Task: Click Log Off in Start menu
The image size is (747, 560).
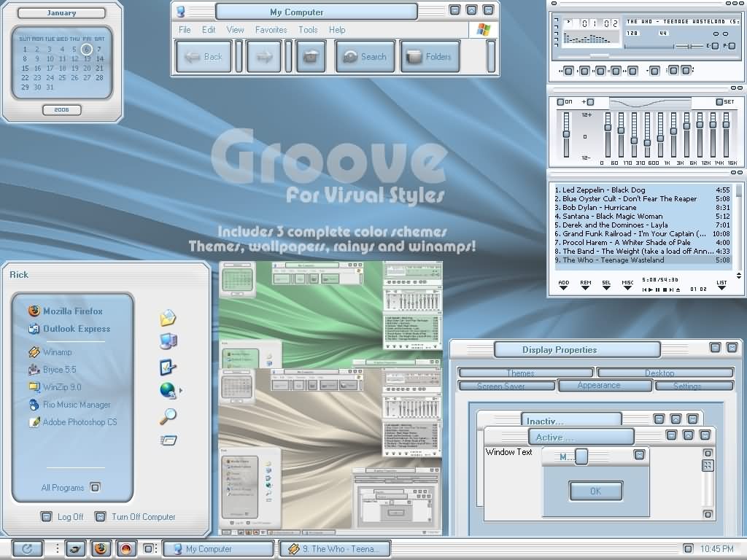Action: [x=62, y=517]
